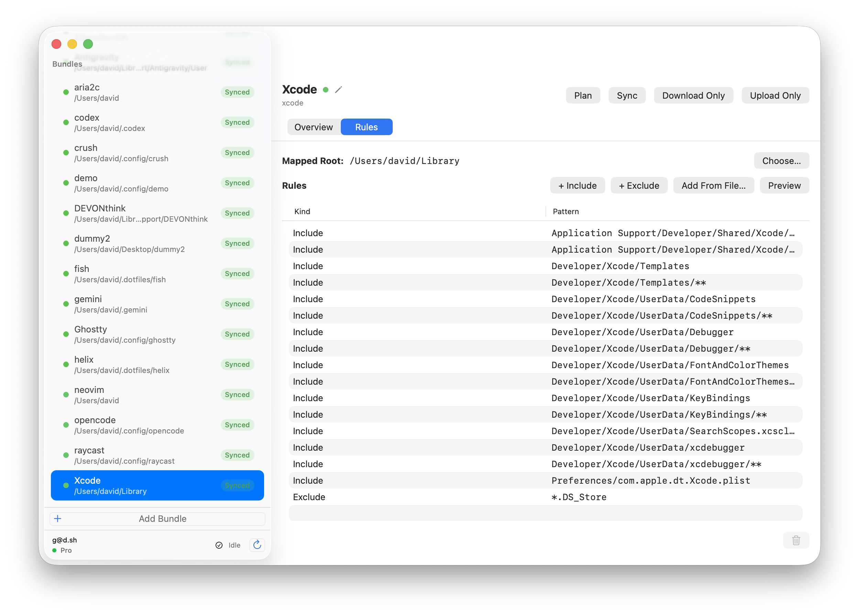Start a Sync of the Xcode bundle
Screen dimensions: 859x616
click(x=627, y=96)
